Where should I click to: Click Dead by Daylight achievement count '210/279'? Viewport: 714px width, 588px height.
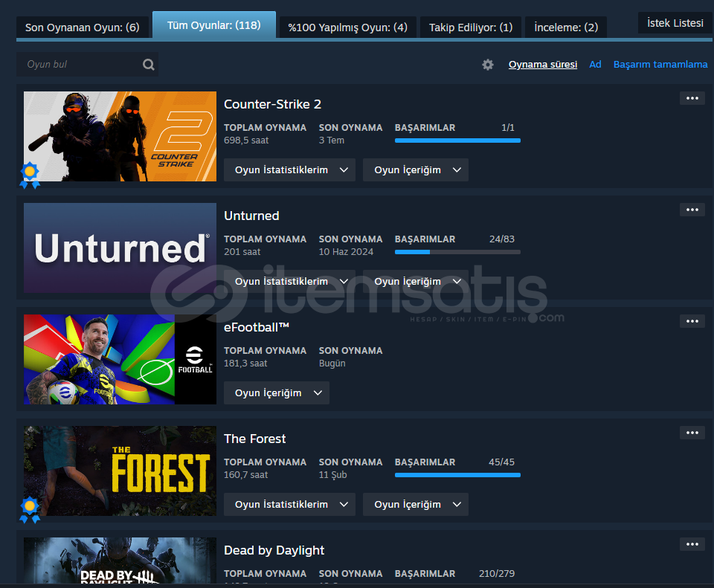click(497, 573)
